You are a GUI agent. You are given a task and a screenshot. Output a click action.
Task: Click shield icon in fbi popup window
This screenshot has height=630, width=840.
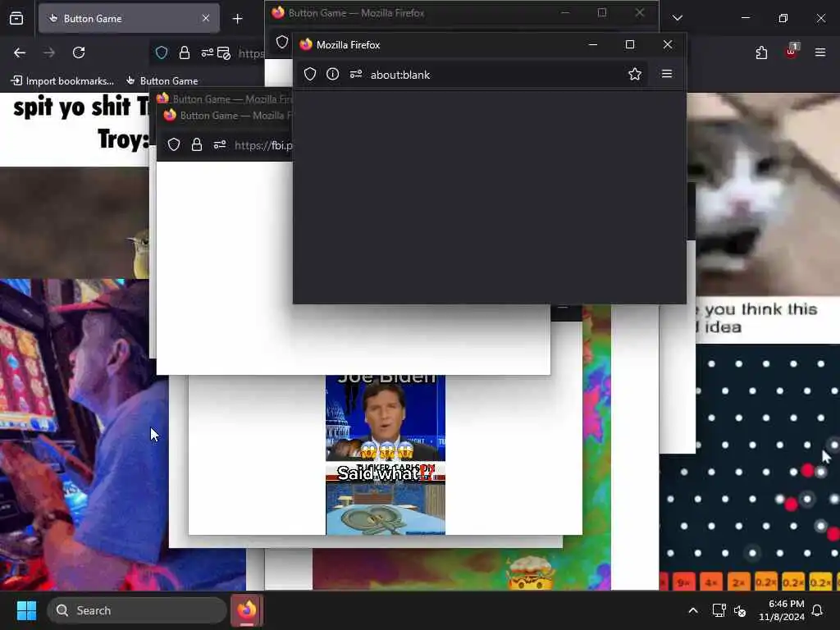tap(174, 144)
